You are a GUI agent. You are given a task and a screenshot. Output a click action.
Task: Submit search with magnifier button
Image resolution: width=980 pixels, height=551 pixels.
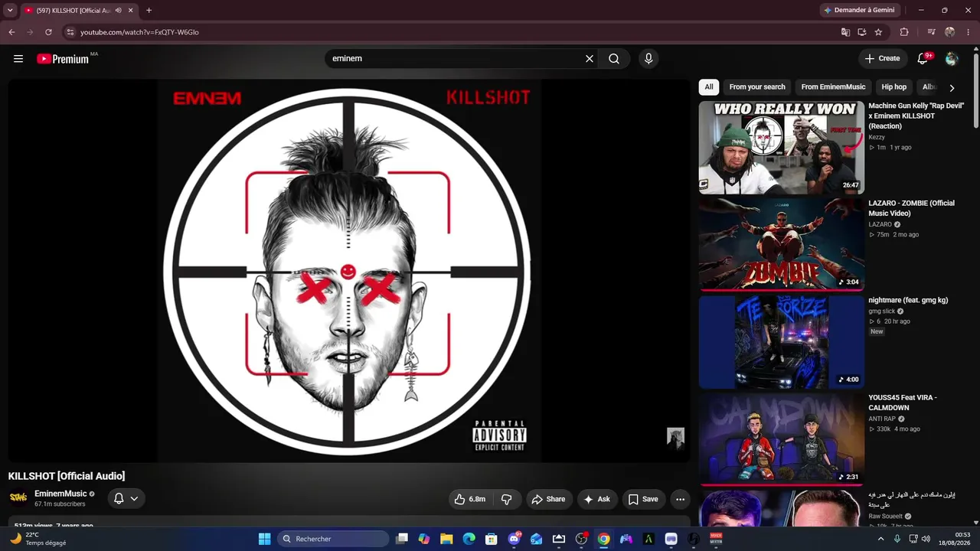pyautogui.click(x=614, y=59)
